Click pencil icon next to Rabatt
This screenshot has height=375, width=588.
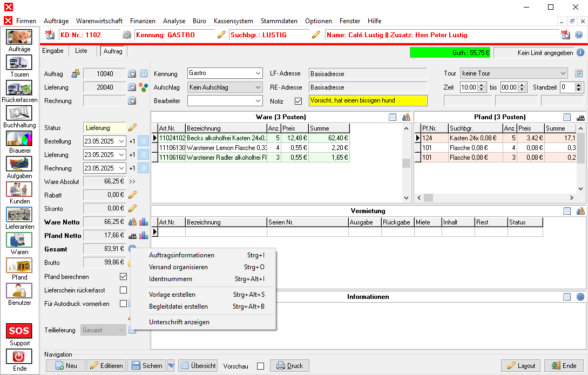[x=132, y=195]
